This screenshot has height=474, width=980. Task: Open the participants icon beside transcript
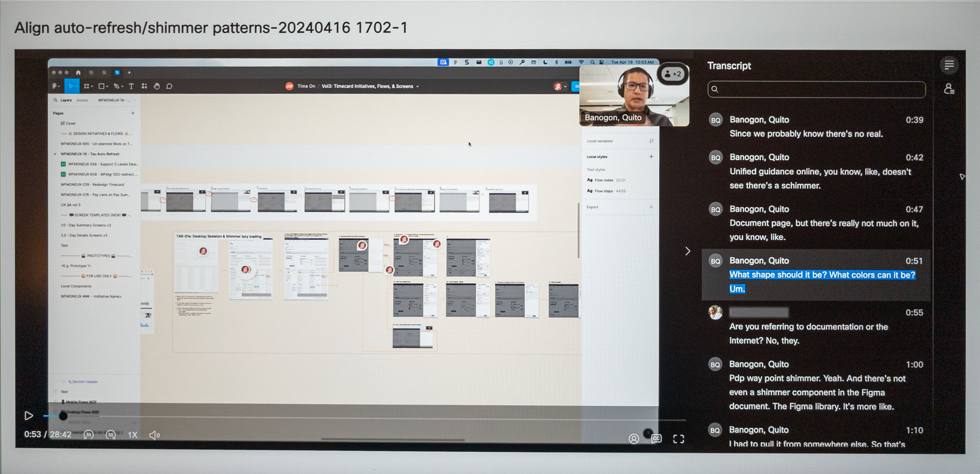coord(949,89)
